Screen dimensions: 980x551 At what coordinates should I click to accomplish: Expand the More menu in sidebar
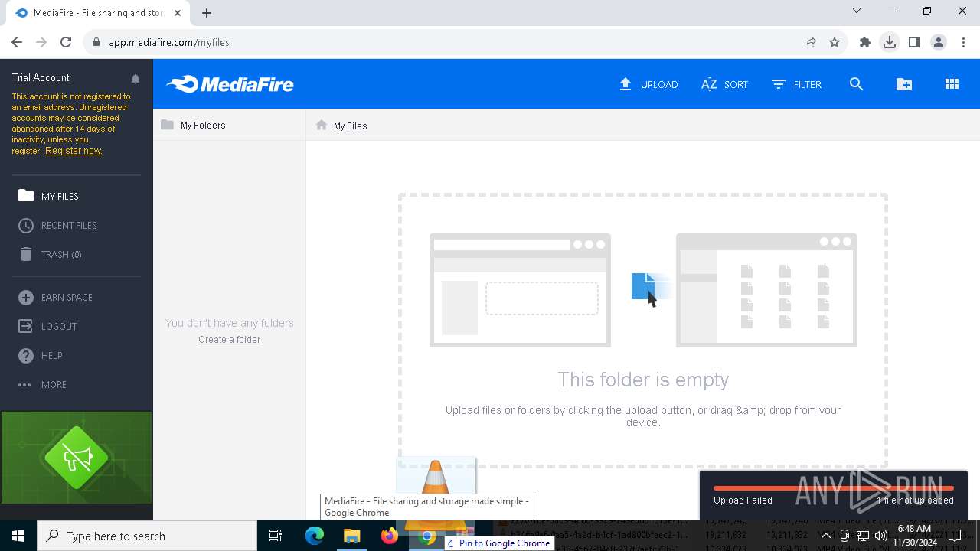pyautogui.click(x=42, y=384)
